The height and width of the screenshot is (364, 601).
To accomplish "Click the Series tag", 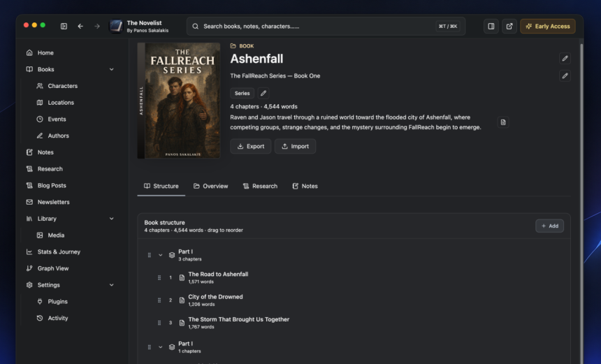I will (x=242, y=93).
